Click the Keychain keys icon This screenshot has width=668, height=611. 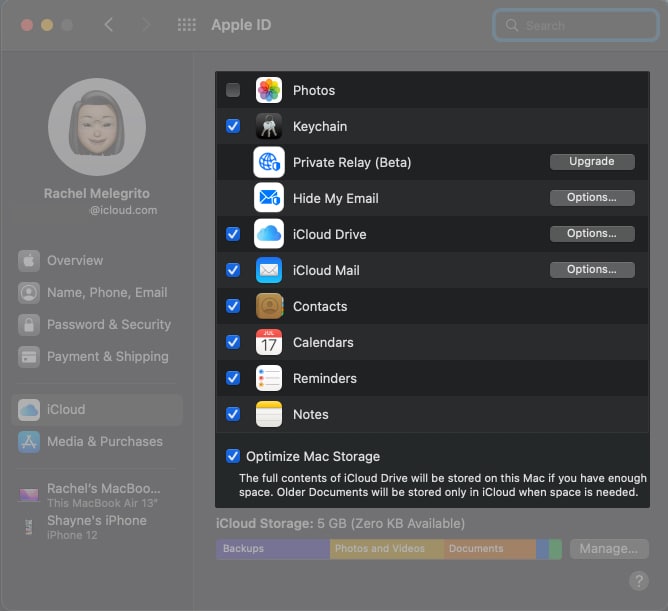[269, 126]
